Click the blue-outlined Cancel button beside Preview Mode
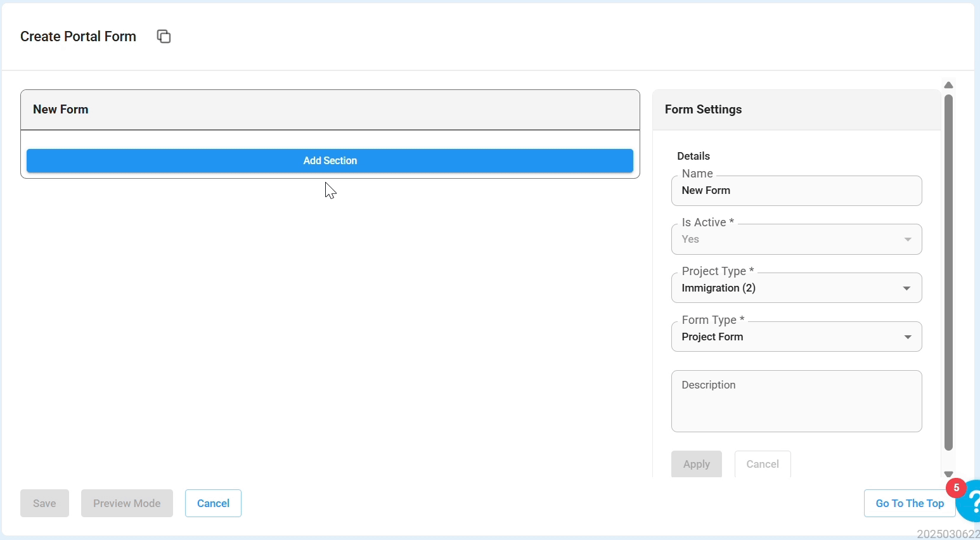Screen dimensions: 980x540 (x=213, y=503)
